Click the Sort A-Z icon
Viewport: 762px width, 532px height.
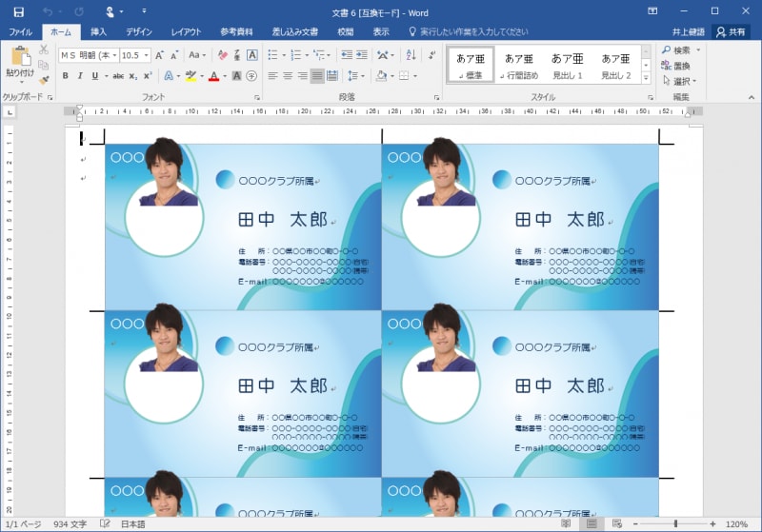coord(411,55)
